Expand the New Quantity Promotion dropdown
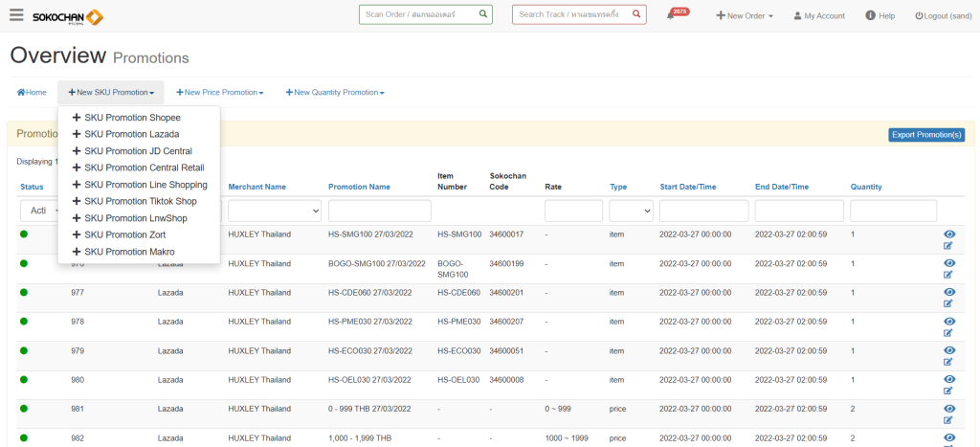This screenshot has height=447, width=980. point(335,93)
